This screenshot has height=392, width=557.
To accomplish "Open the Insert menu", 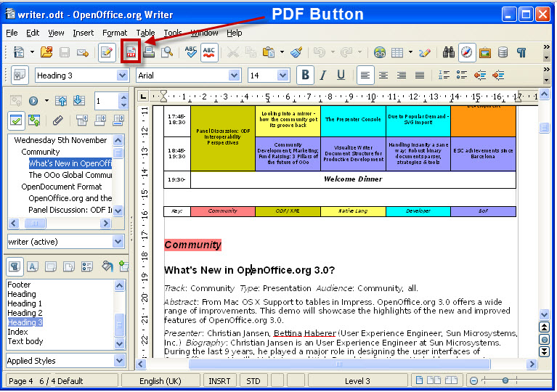I will [x=83, y=33].
